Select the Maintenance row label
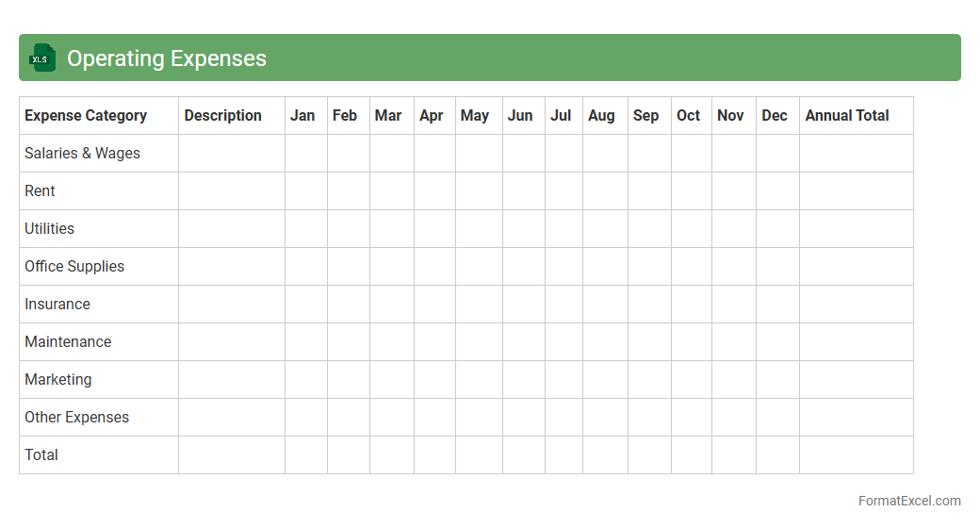Viewport: 980px width, 528px height. tap(68, 341)
